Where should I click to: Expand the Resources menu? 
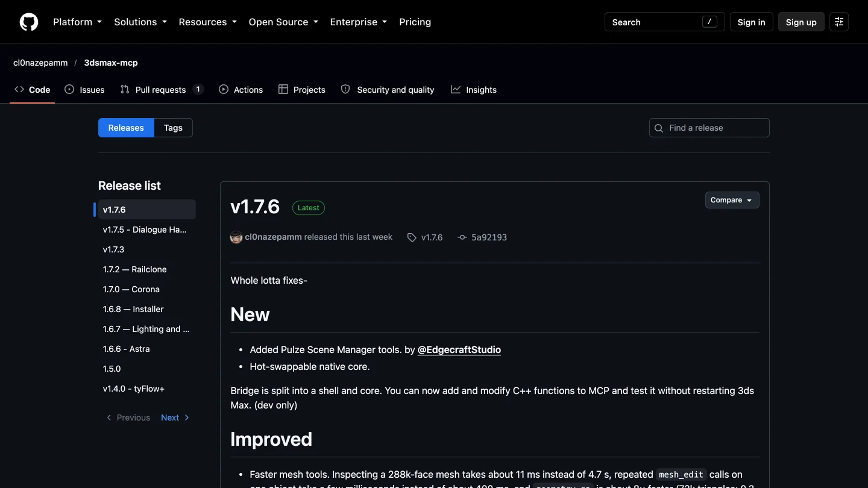pos(208,22)
